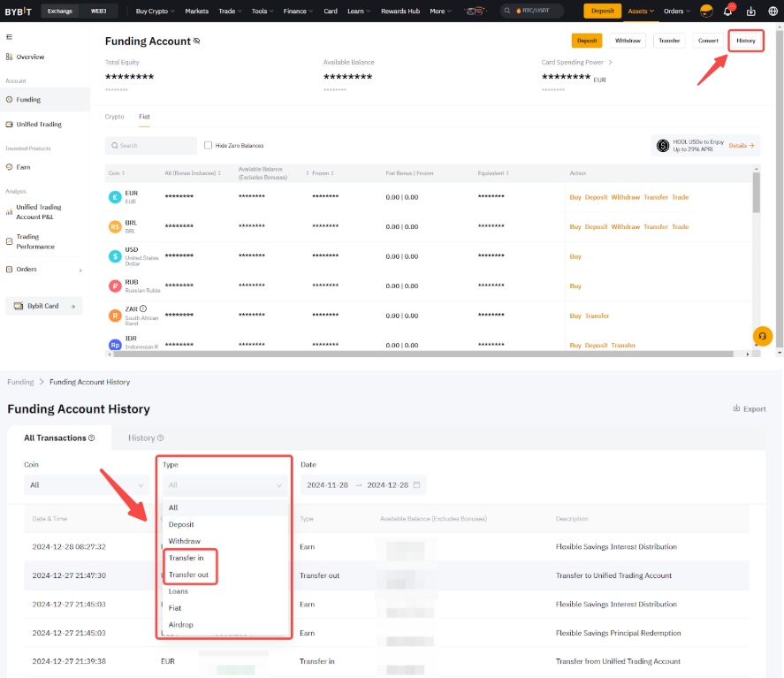
Task: Open notifications bell icon
Action: tap(728, 11)
